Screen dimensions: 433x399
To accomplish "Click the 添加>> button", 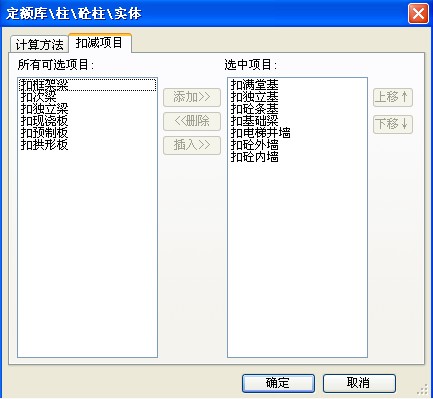I will [192, 97].
